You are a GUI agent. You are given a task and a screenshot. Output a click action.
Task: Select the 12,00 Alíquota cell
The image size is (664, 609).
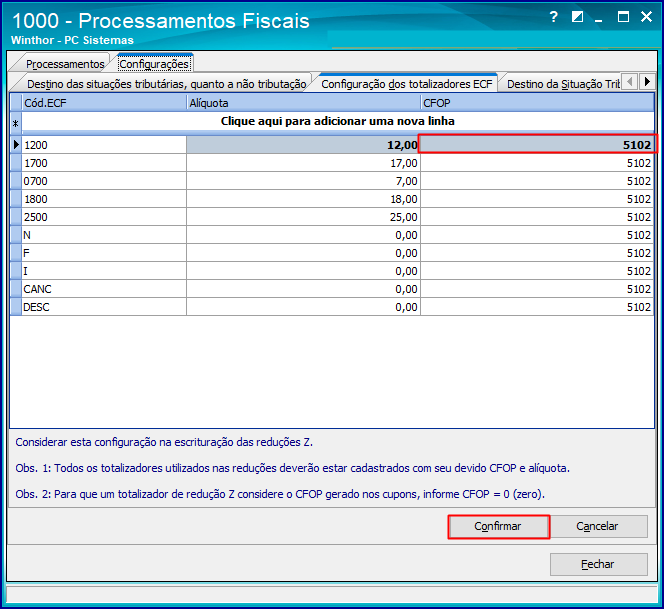tap(303, 145)
